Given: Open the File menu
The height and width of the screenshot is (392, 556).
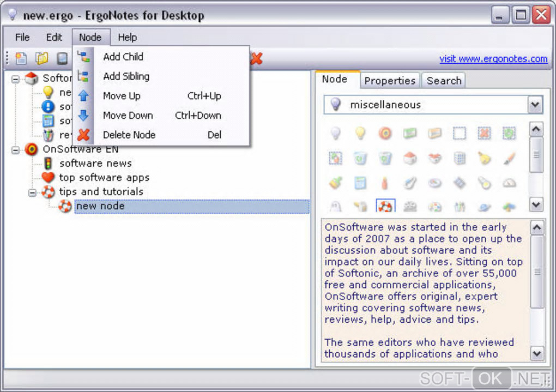Looking at the screenshot, I should [x=22, y=37].
